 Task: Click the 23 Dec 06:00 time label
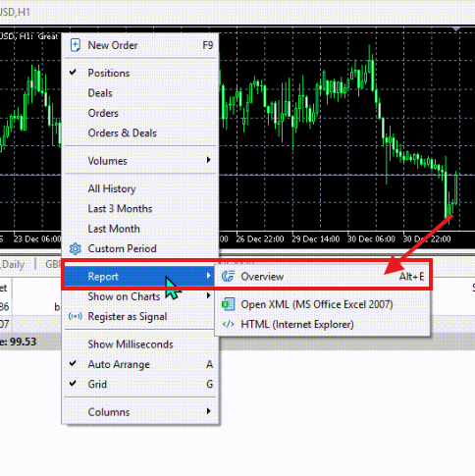coord(37,239)
